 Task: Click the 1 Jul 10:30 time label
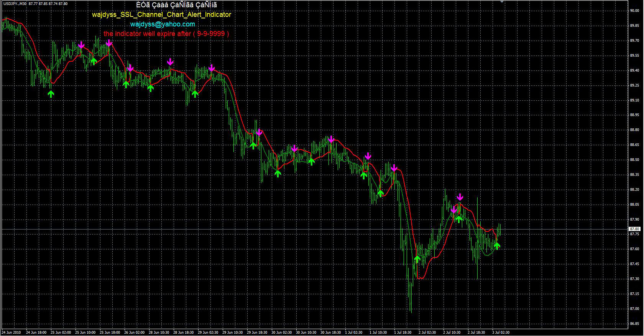point(378,333)
